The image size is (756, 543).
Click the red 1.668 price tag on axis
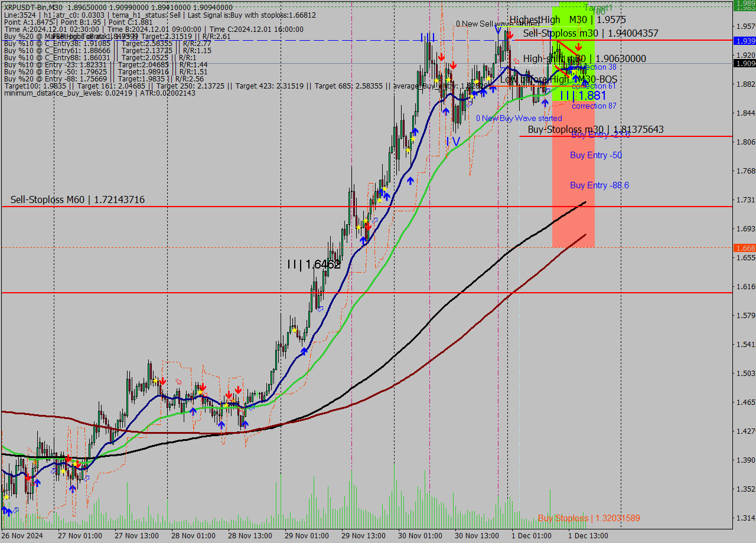pos(744,248)
